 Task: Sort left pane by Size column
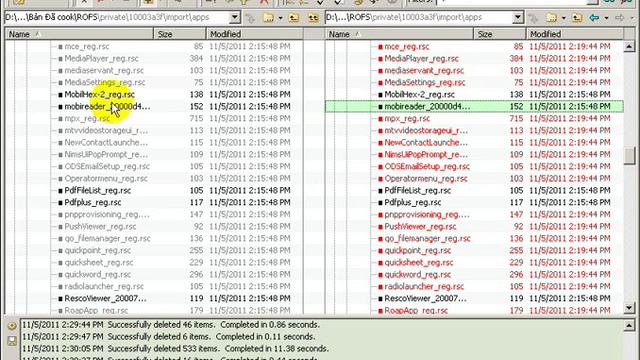pyautogui.click(x=180, y=34)
